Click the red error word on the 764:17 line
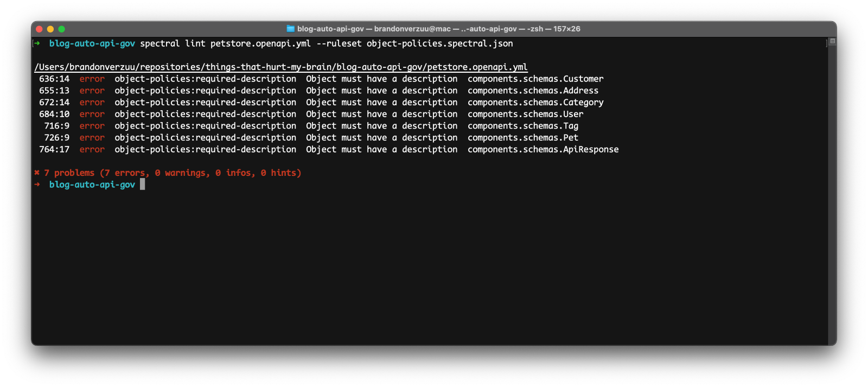The height and width of the screenshot is (387, 868). click(92, 150)
